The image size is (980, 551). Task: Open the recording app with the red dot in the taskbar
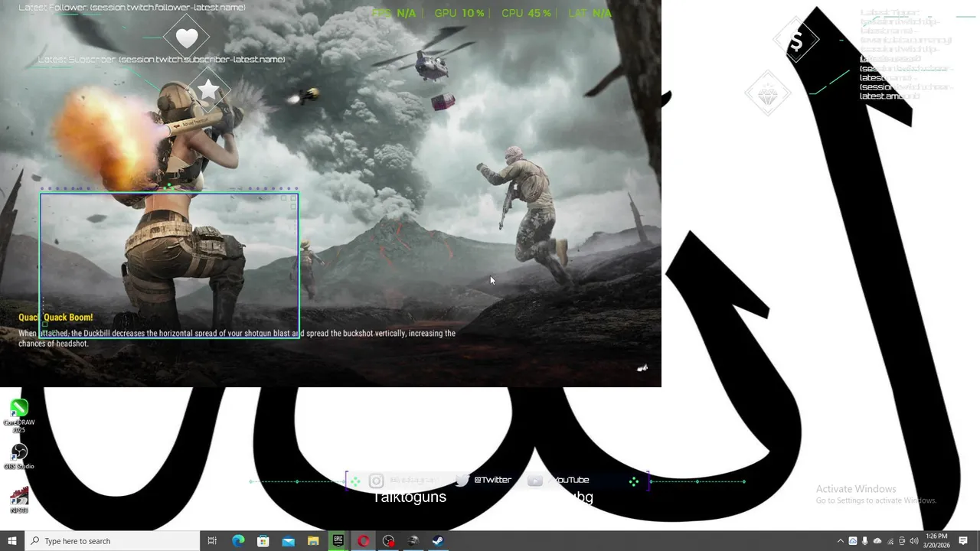(389, 541)
